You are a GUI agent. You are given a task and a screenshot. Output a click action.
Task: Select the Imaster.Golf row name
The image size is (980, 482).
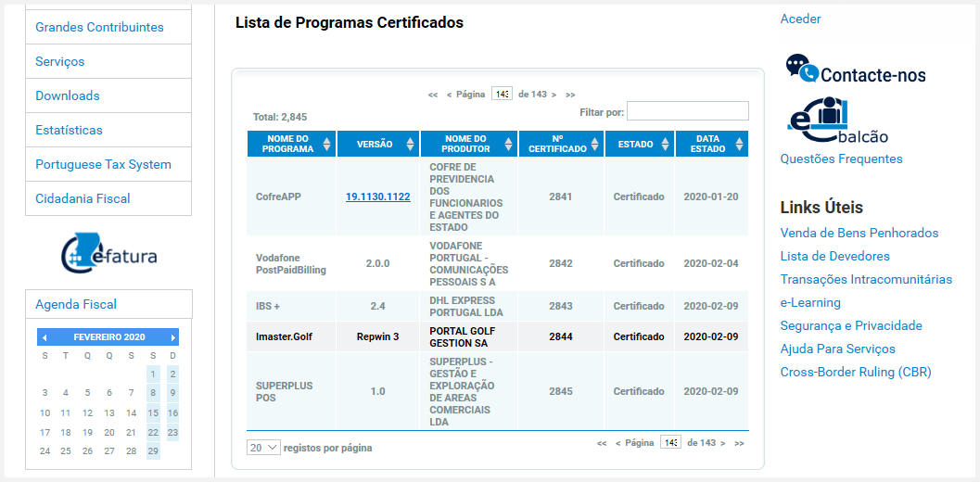coord(284,336)
